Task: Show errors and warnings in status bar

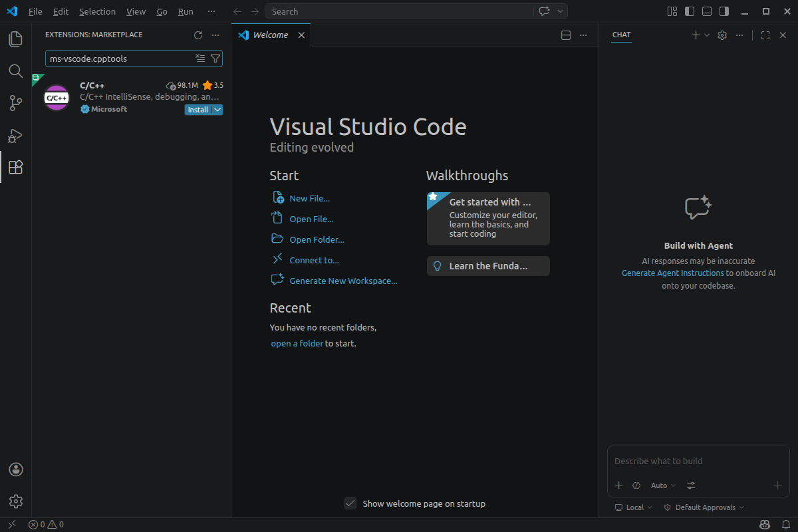Action: pos(46,525)
